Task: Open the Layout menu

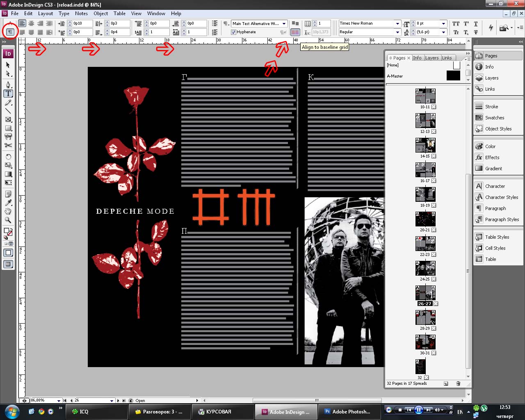Action: click(x=46, y=14)
